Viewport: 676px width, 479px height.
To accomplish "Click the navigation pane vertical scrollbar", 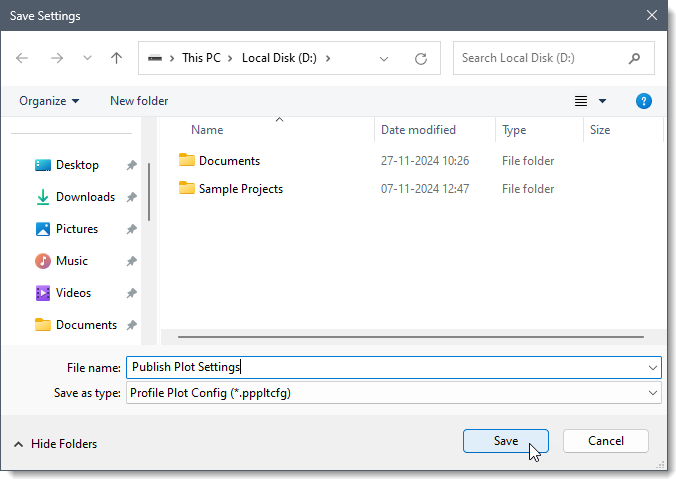I will click(149, 192).
